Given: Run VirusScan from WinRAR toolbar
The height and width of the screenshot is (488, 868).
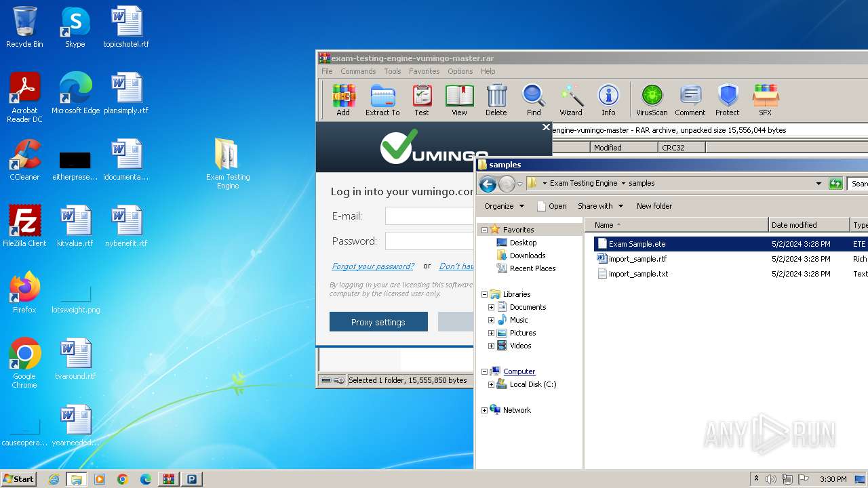Looking at the screenshot, I should (x=652, y=100).
